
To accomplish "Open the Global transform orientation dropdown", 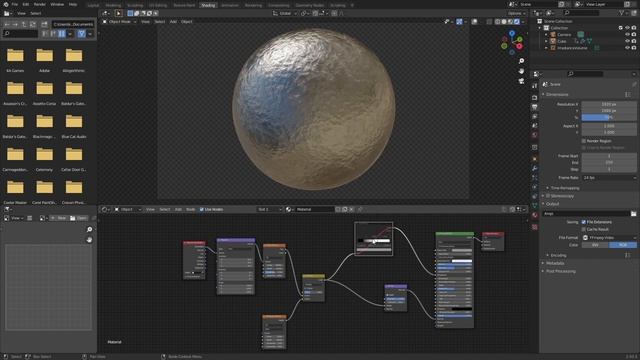I will [285, 13].
